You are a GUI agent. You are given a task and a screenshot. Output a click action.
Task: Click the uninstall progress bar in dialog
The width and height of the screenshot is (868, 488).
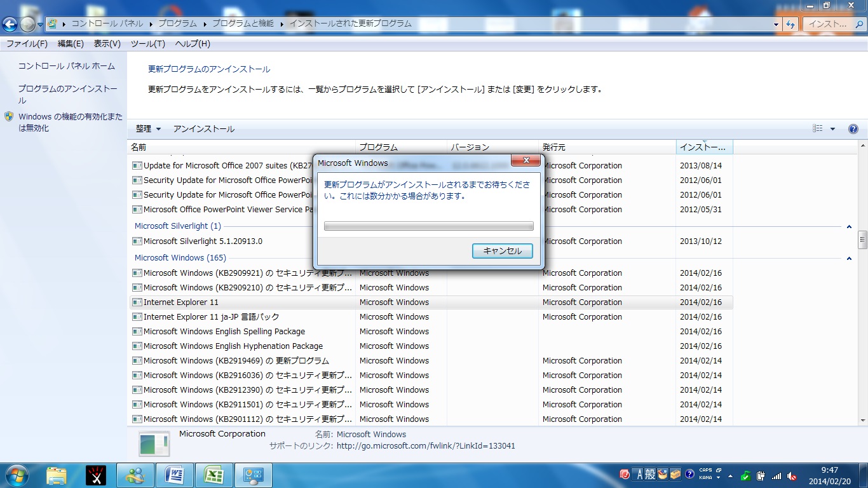pyautogui.click(x=429, y=226)
